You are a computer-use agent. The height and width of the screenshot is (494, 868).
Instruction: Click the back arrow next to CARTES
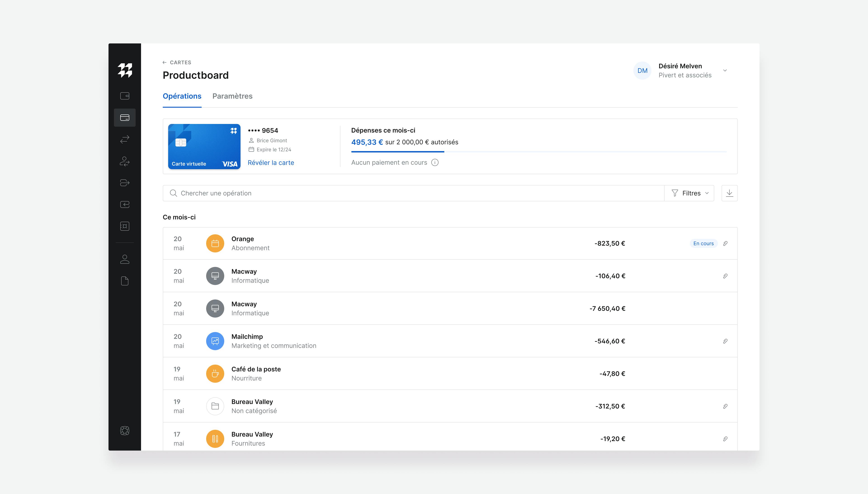[x=165, y=62]
